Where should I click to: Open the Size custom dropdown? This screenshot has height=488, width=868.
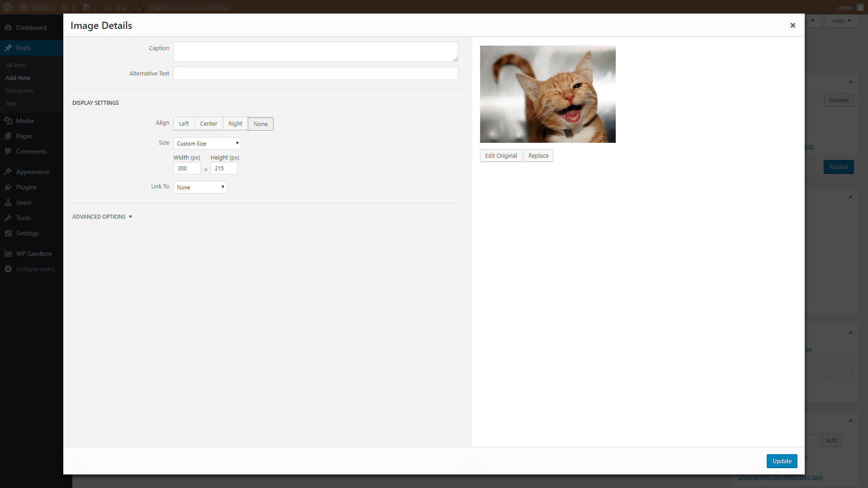[207, 142]
